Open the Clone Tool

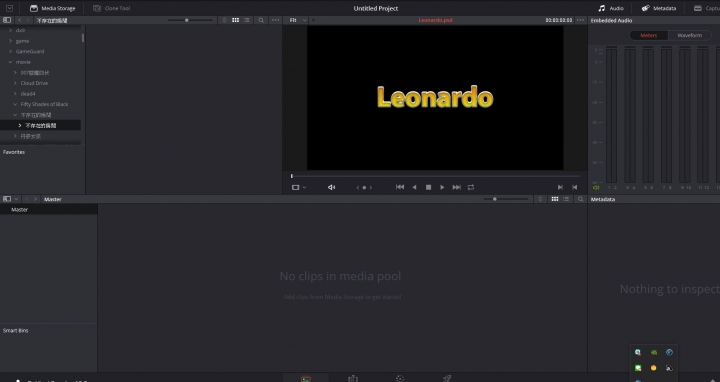[112, 8]
